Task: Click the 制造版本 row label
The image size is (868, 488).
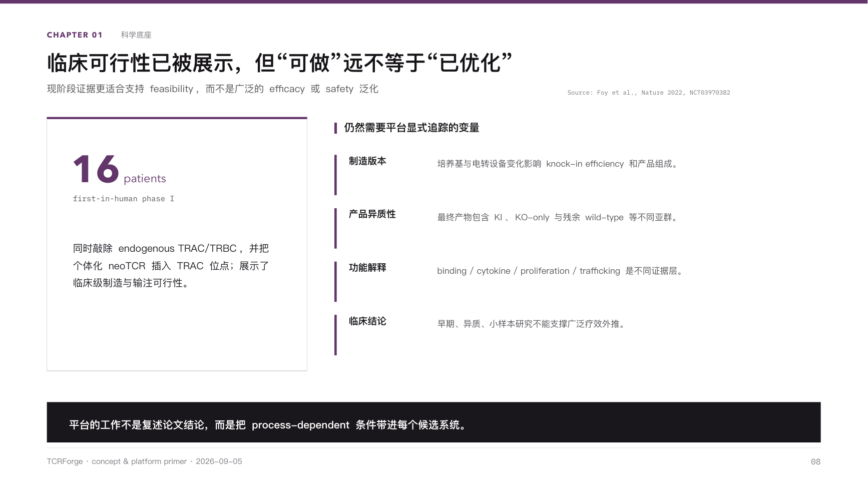Action: [367, 161]
